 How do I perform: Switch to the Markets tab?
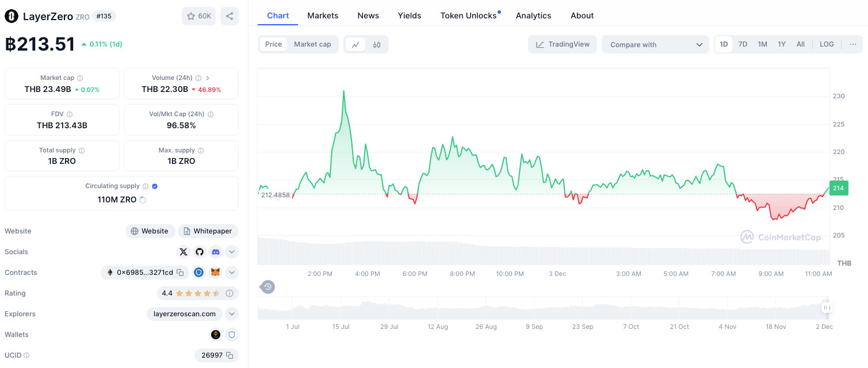pyautogui.click(x=323, y=16)
